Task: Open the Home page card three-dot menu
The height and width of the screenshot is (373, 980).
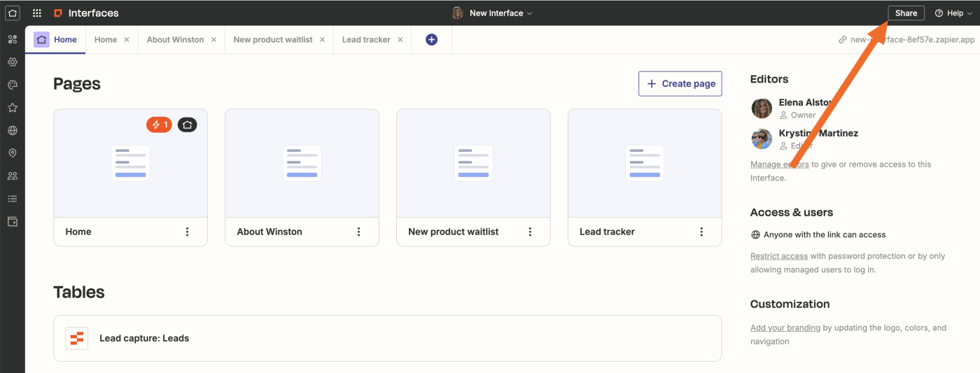Action: (x=187, y=232)
